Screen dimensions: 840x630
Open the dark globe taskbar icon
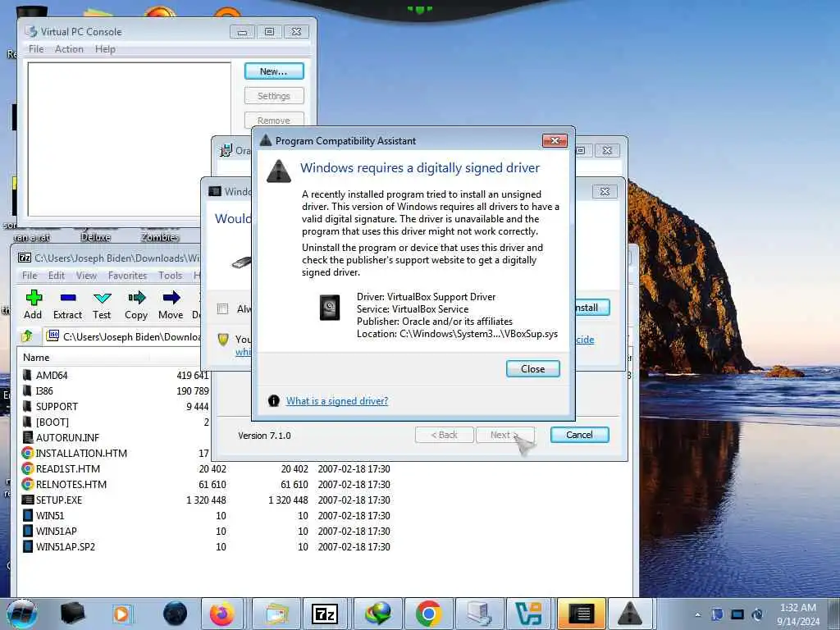pos(175,614)
